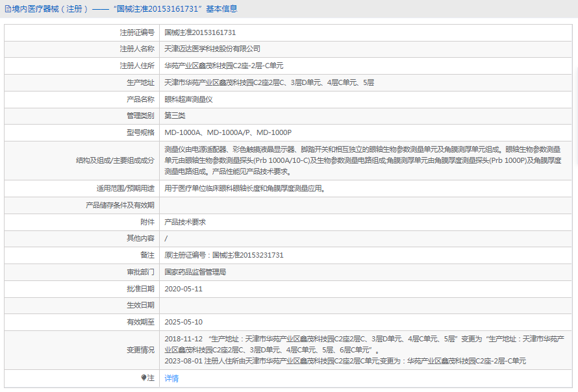578x392 pixels.
Task: Select the 其他内容 label
Action: pos(140,238)
